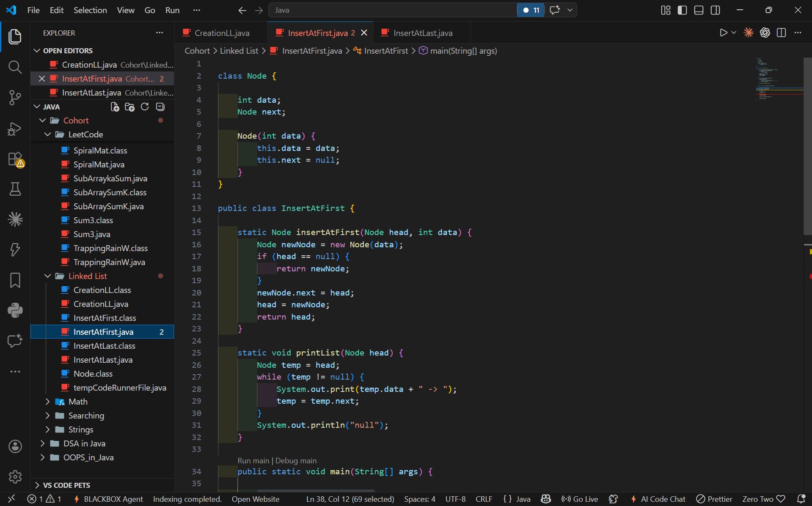This screenshot has height=506, width=812.
Task: Open the Search view in activity bar
Action: tap(15, 67)
